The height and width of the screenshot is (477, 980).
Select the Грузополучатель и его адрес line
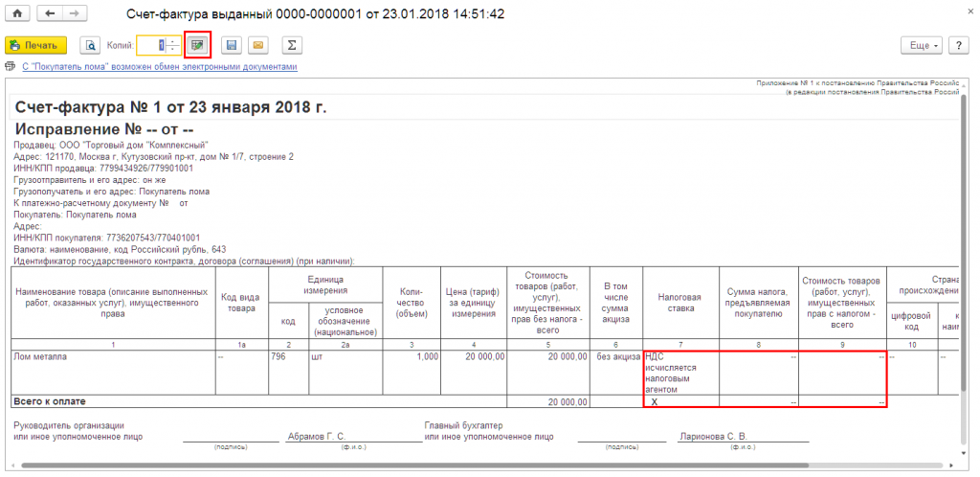pos(111,192)
